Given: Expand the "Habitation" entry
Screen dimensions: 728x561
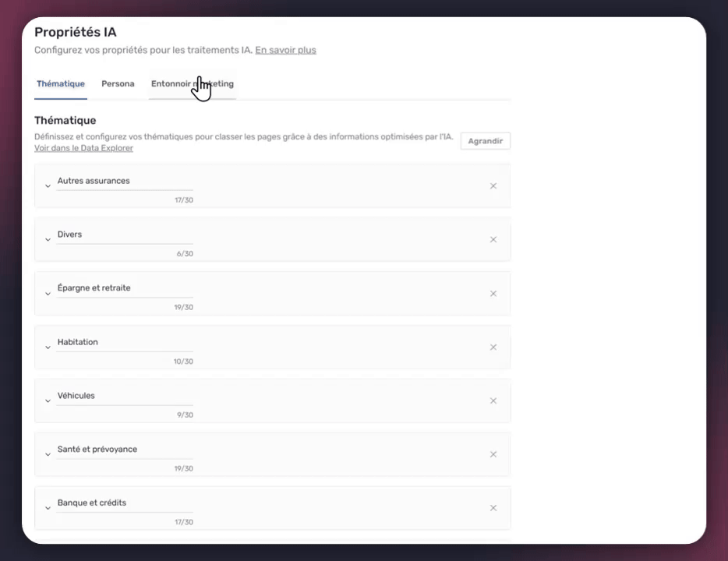Looking at the screenshot, I should (x=48, y=348).
